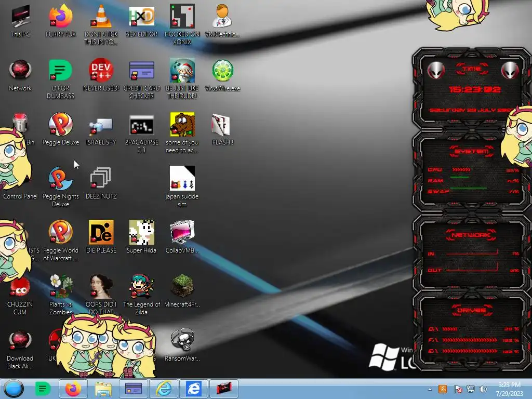Viewport: 532px width, 399px height.
Task: Open the Action Center flag icon
Action: [x=458, y=389]
